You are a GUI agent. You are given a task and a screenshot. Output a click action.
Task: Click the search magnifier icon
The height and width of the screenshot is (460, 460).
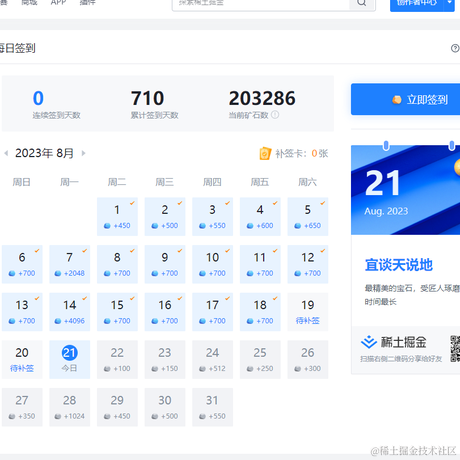pos(362,3)
